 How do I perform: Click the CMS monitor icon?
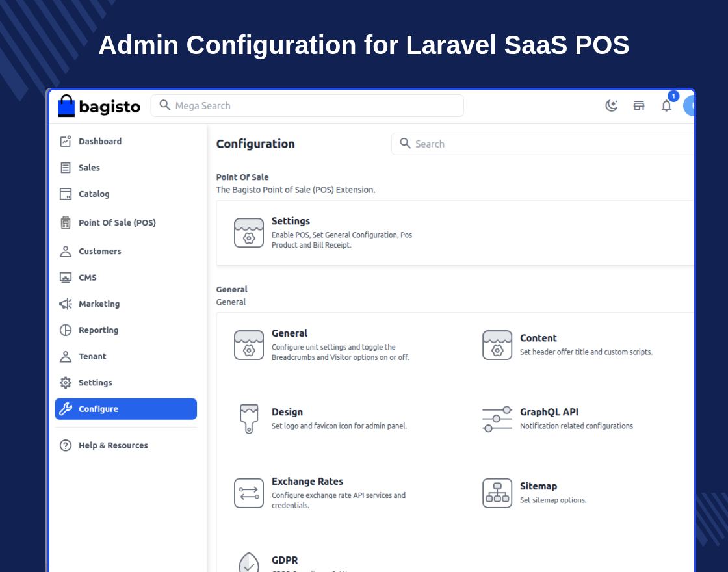(x=66, y=278)
